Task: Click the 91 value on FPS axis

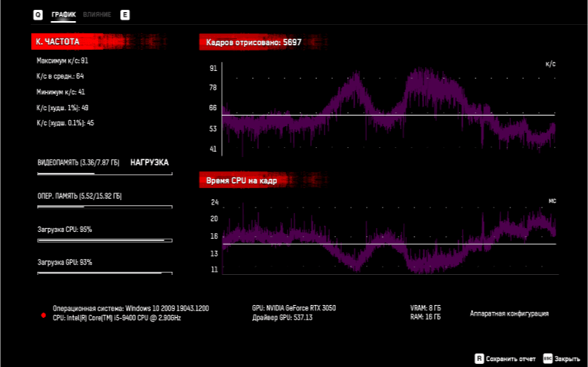Action: [213, 68]
